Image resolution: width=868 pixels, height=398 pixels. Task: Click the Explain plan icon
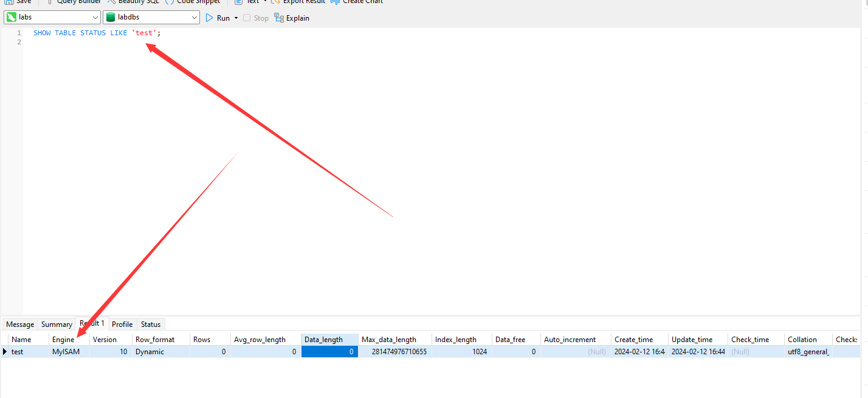point(279,18)
